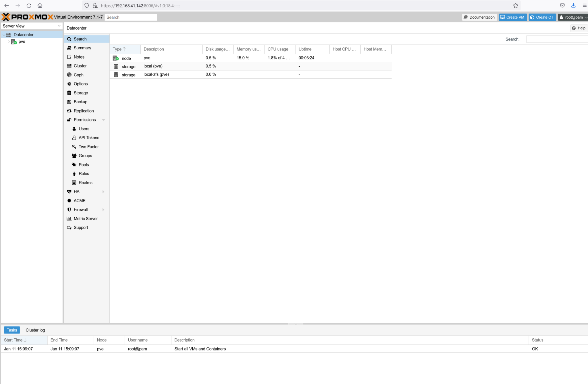This screenshot has height=384, width=588.
Task: Switch to the Cluster log tab
Action: (35, 330)
